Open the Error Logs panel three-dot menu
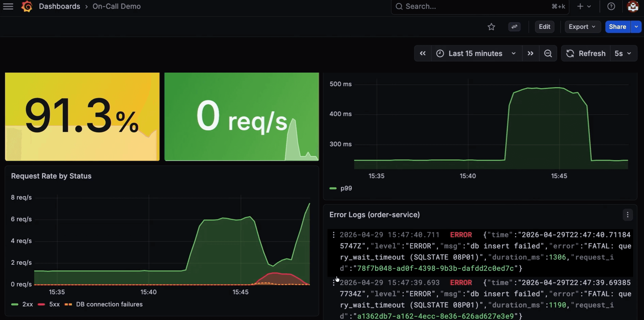 click(x=628, y=215)
